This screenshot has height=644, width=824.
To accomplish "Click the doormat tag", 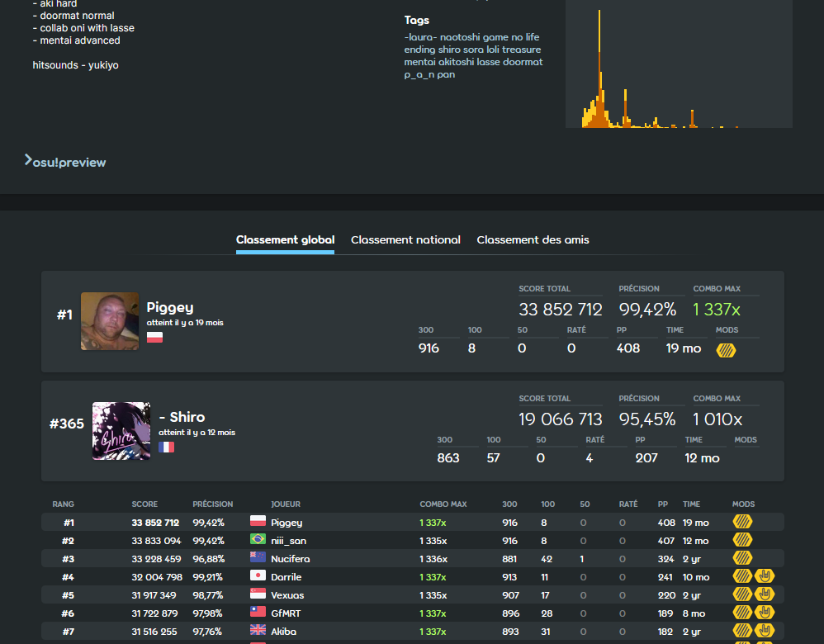I will (x=523, y=62).
